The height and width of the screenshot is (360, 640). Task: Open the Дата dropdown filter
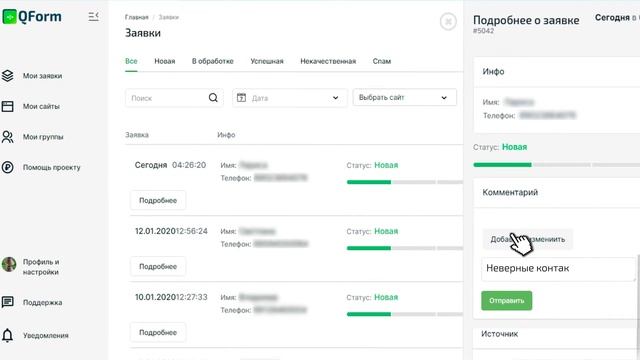coord(290,98)
